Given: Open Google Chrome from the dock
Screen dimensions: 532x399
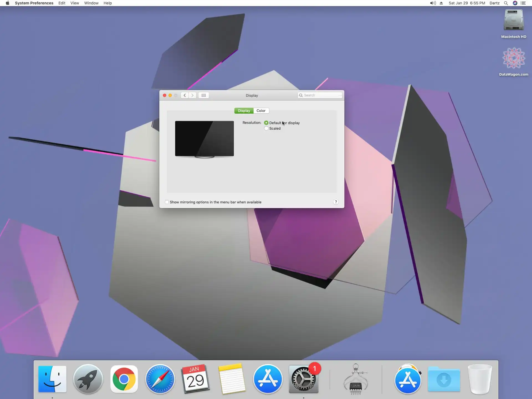Looking at the screenshot, I should click(124, 379).
